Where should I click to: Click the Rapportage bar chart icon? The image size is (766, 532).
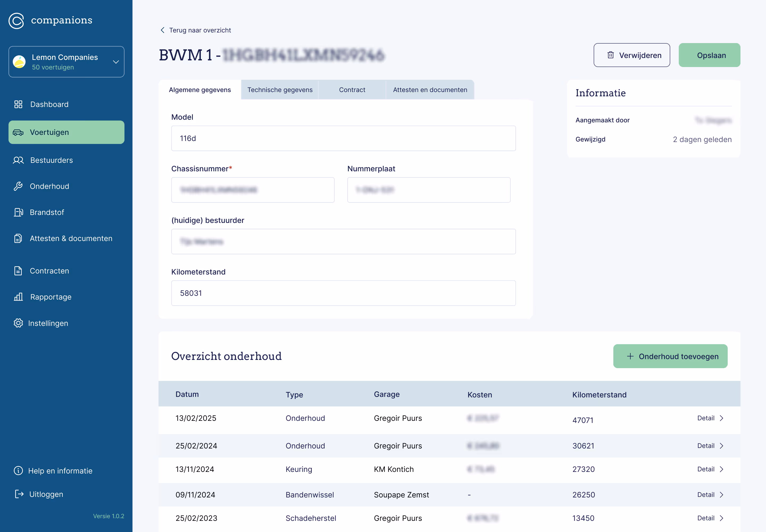18,297
